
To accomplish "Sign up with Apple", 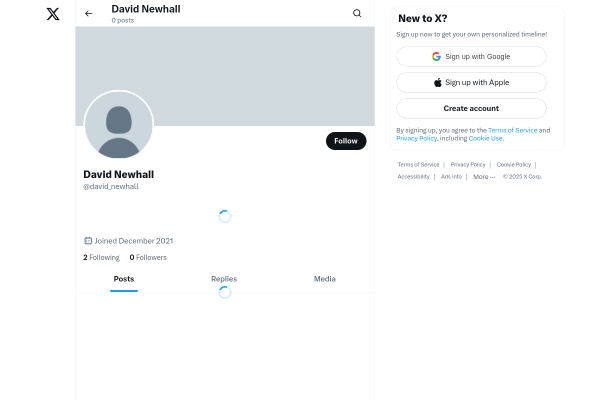I will point(471,82).
